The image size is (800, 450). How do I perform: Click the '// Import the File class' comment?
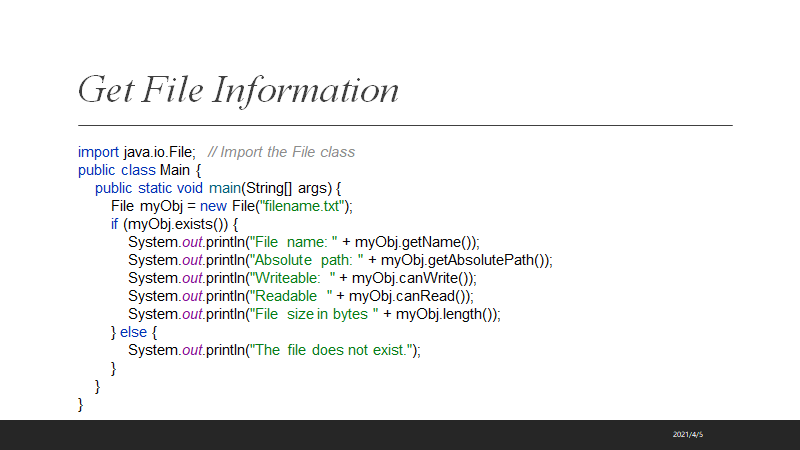click(281, 152)
